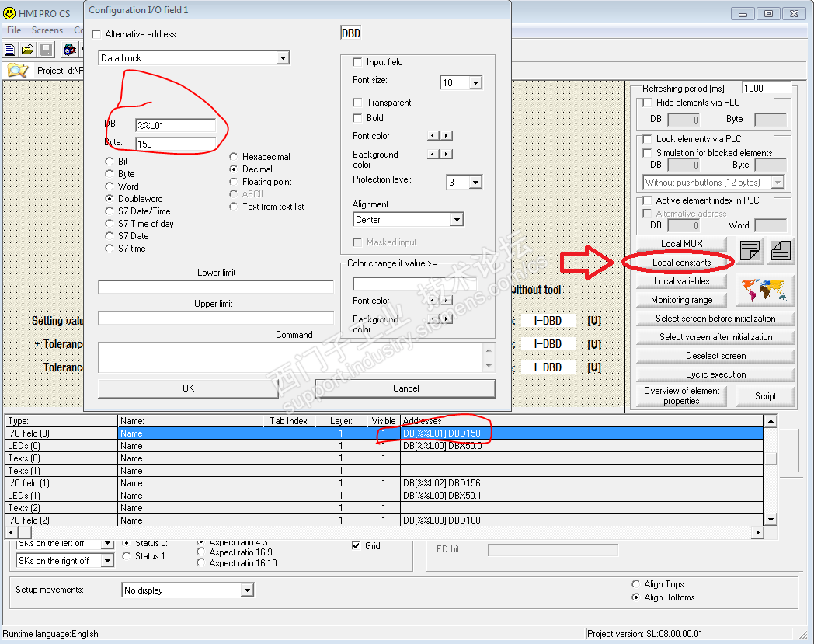The height and width of the screenshot is (644, 814).
Task: Click the gears settings toolbar icon
Action: [69, 50]
